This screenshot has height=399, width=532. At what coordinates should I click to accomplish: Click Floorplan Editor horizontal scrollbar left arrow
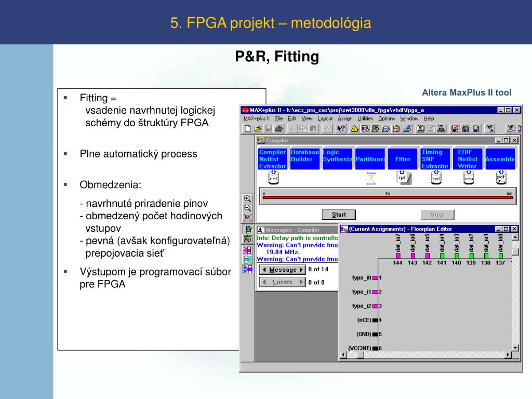[x=343, y=355]
